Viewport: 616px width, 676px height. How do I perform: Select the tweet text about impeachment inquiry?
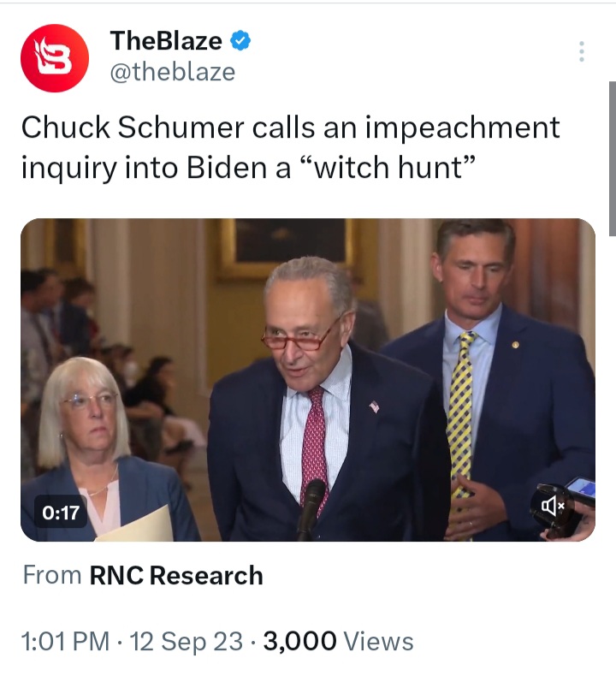click(x=291, y=147)
